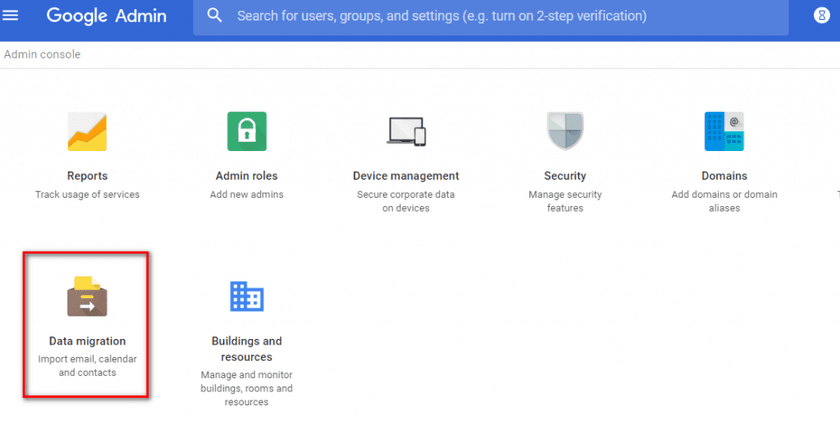This screenshot has height=424, width=840.
Task: Click the Admin console breadcrumb
Action: coord(42,54)
